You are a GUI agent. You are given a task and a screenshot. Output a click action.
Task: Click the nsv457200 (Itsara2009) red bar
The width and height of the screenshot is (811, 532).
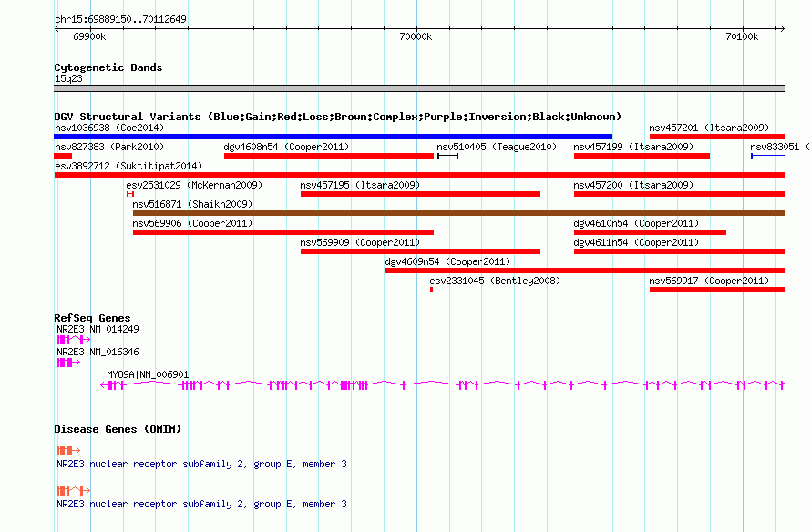pyautogui.click(x=679, y=194)
